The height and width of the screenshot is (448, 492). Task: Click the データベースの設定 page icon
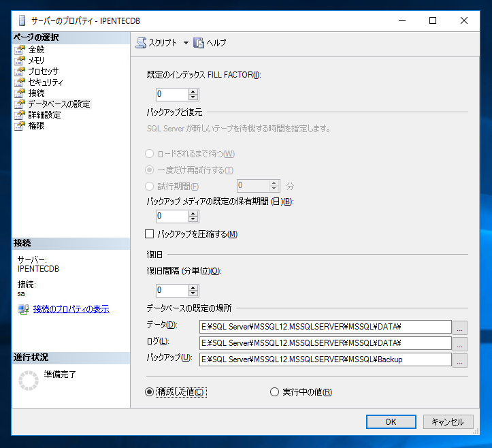[x=20, y=104]
